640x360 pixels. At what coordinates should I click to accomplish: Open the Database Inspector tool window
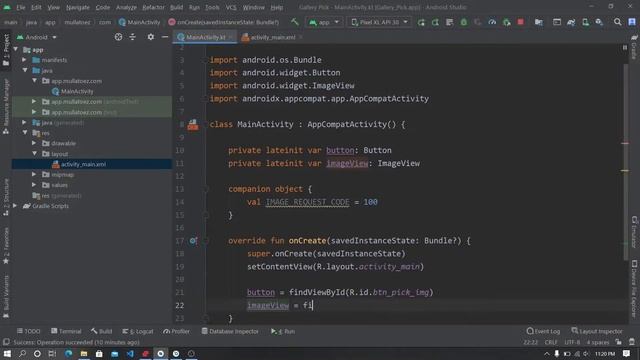click(230, 331)
